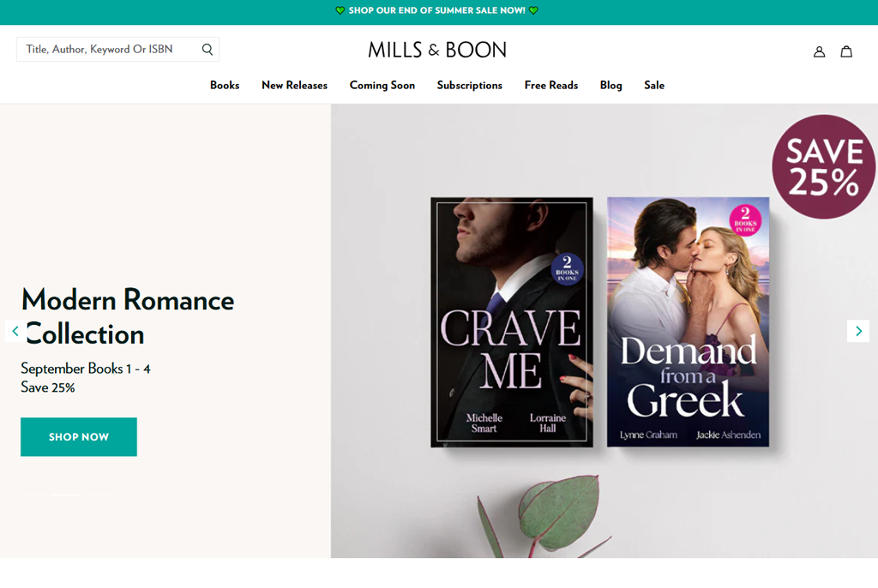Focus the Title, Author, Keyword search field
The image size is (878, 588).
point(117,49)
